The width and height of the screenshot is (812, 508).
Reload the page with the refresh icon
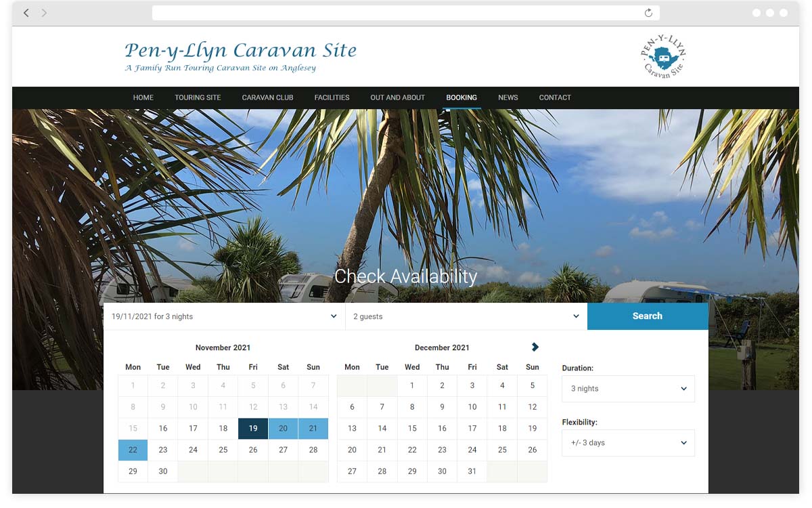[x=648, y=13]
